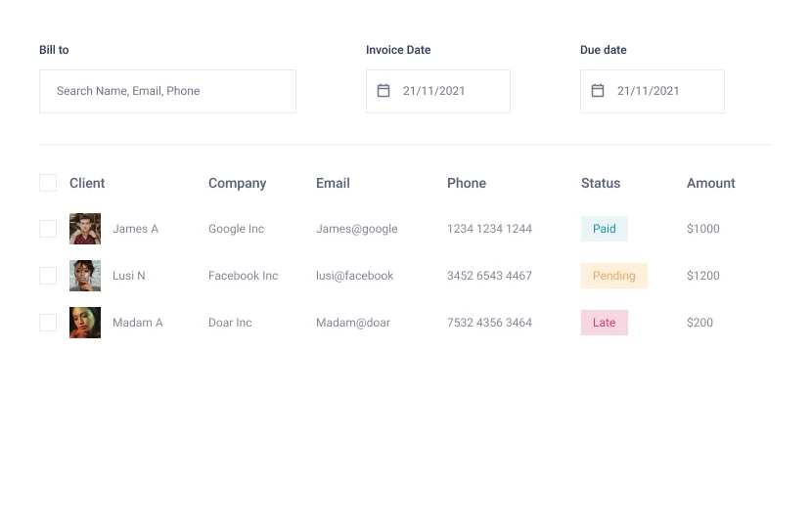
Task: Tick the checkbox for Madam A
Action: click(x=48, y=323)
